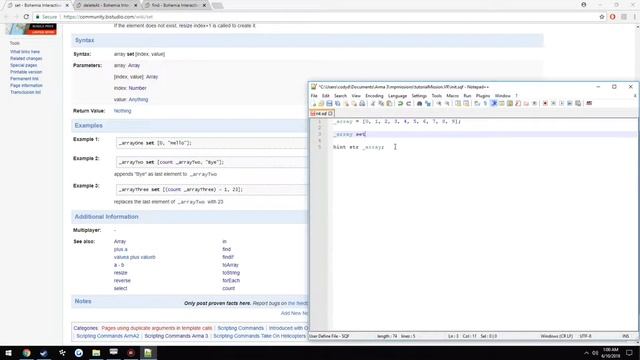Open the 'select' See also link

120,288
